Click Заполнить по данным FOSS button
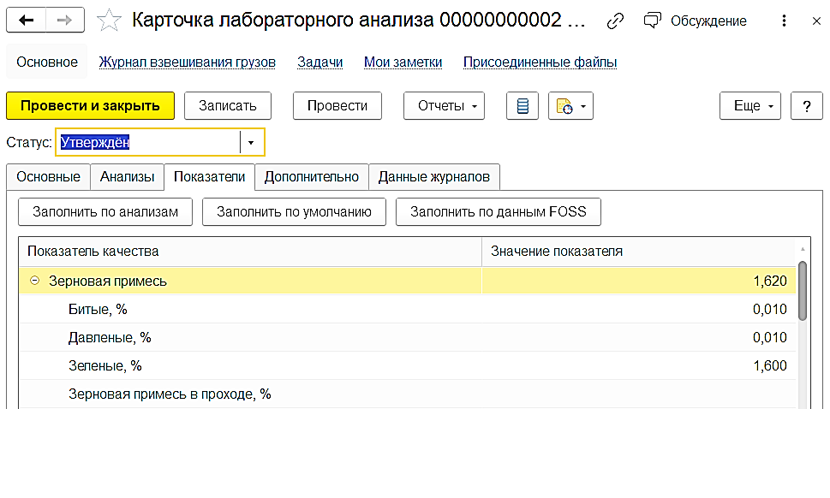The width and height of the screenshot is (830, 498). point(498,212)
